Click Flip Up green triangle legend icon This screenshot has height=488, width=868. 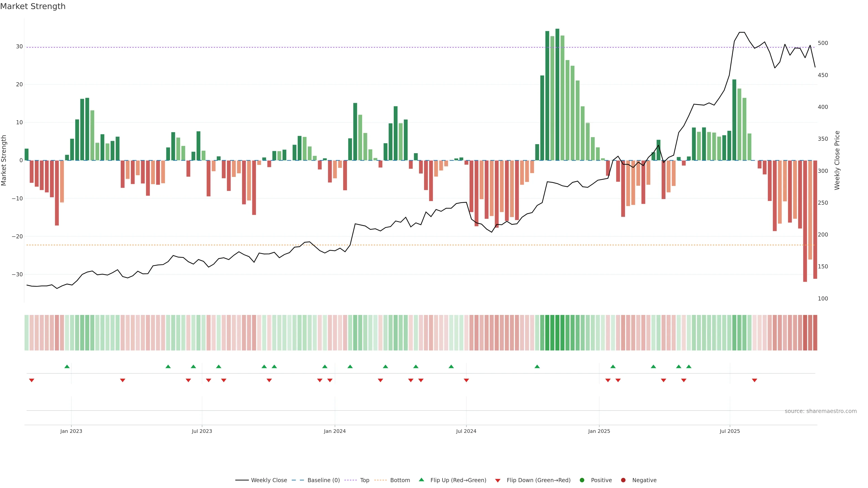point(421,480)
